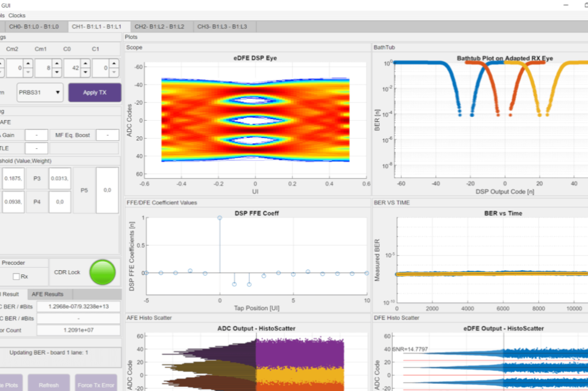Click the TLE value field

(x=36, y=148)
